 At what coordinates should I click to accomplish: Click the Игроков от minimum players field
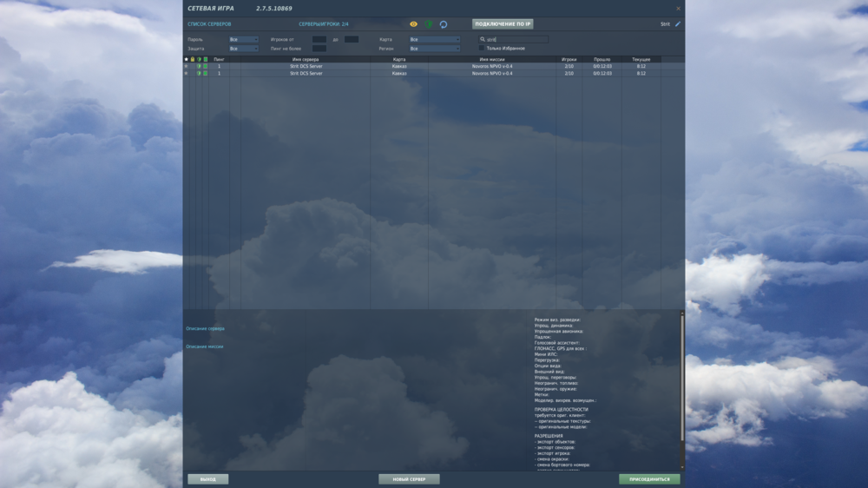pos(319,39)
